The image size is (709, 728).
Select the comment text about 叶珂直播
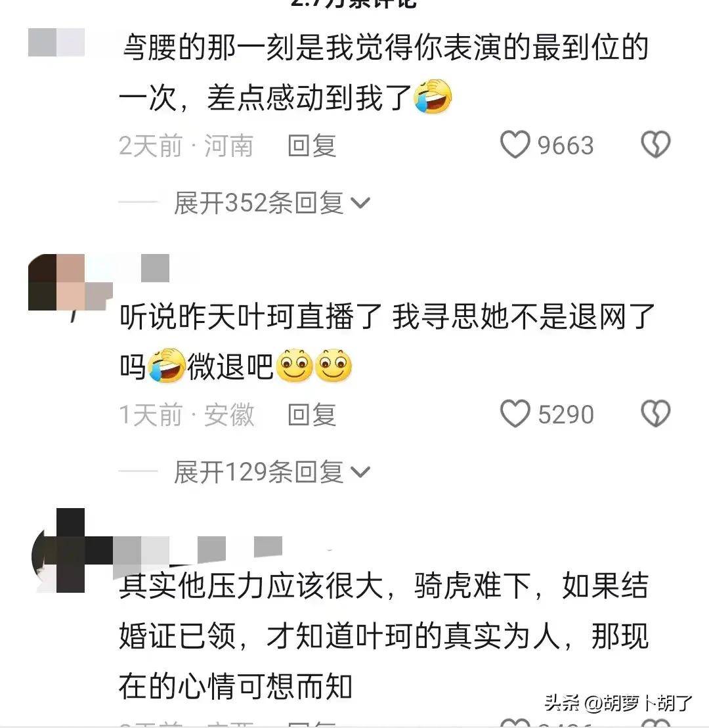(387, 341)
